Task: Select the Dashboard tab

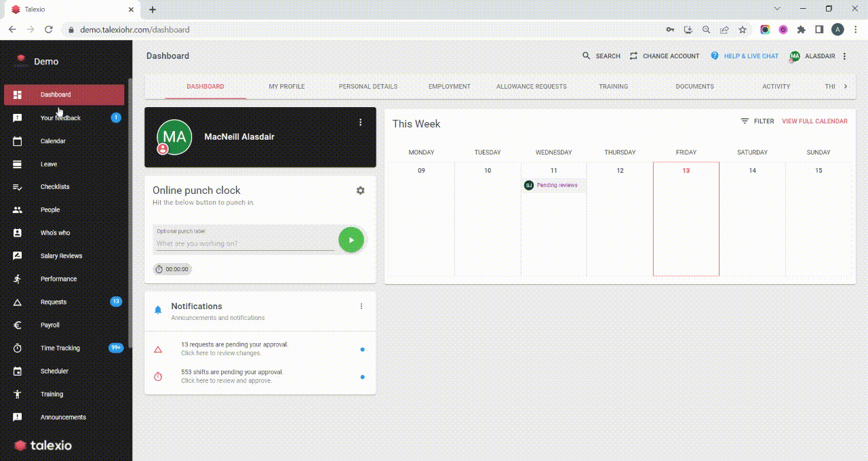Action: 205,87
